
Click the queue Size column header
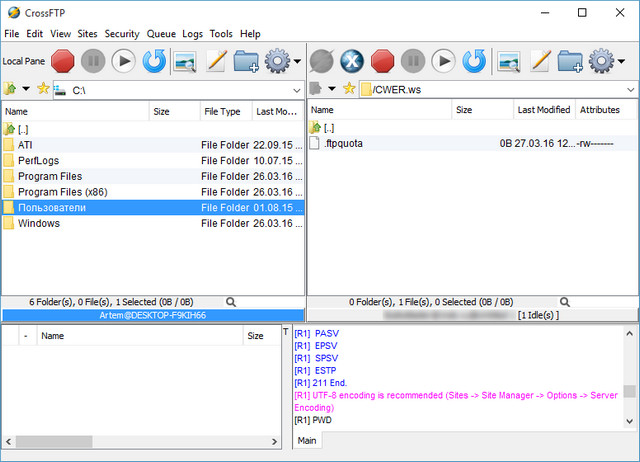261,336
